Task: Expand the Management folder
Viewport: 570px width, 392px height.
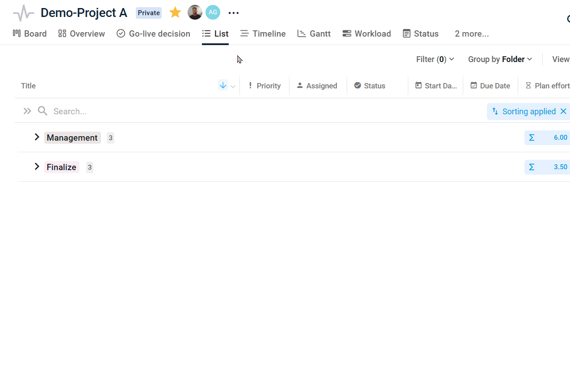Action: point(37,137)
